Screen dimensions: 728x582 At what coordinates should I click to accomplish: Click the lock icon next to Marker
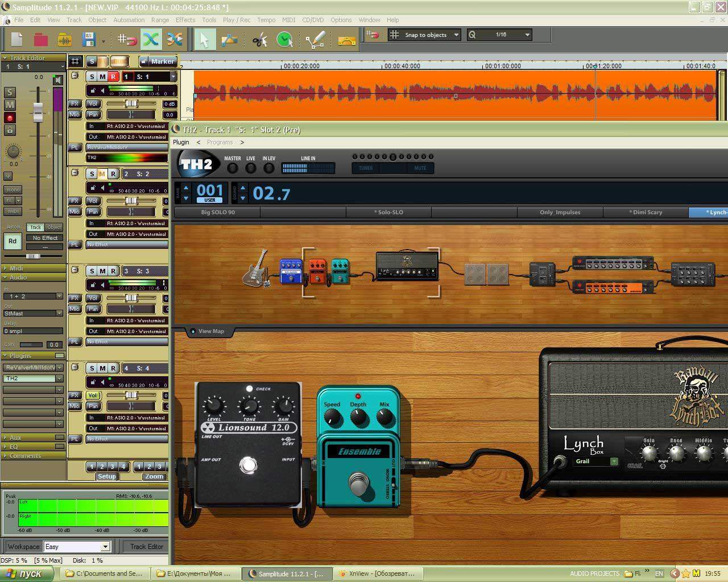coord(143,61)
